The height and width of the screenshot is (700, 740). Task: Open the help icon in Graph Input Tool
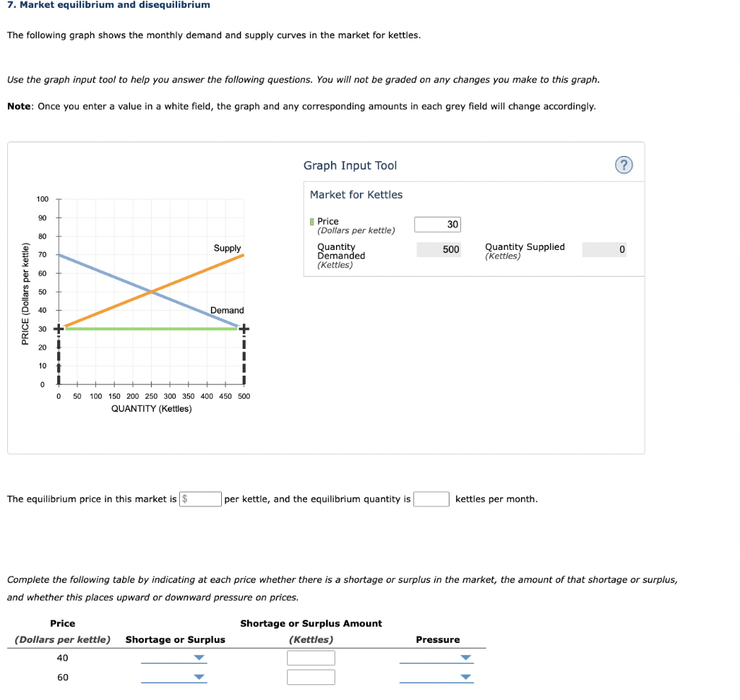pyautogui.click(x=624, y=165)
